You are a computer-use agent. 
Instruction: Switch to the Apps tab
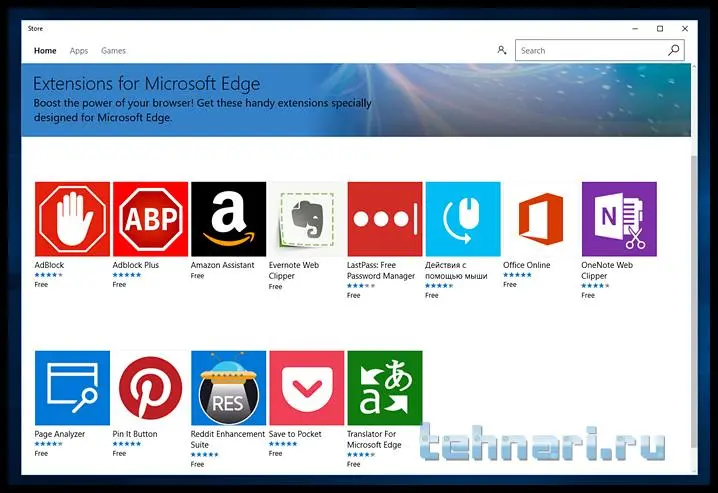(79, 51)
